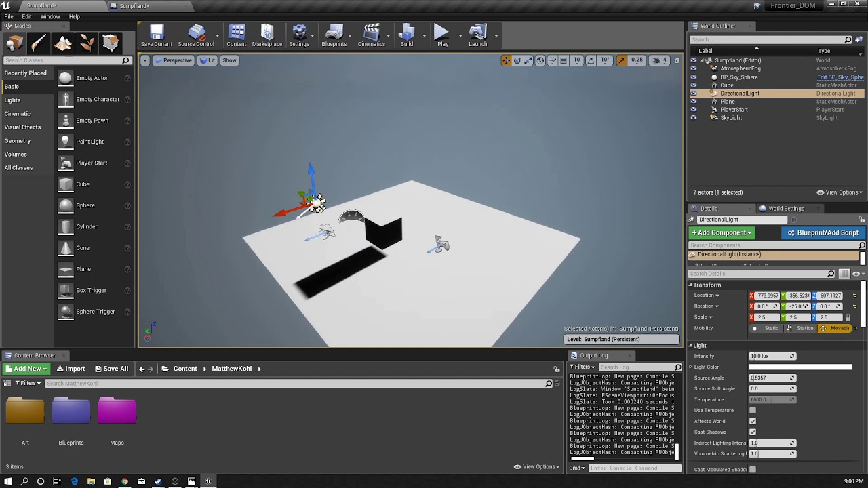Collapse the Transform section
The width and height of the screenshot is (868, 488).
690,285
